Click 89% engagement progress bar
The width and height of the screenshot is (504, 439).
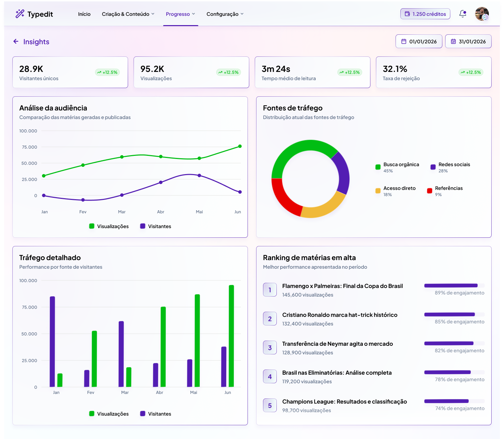tap(454, 286)
